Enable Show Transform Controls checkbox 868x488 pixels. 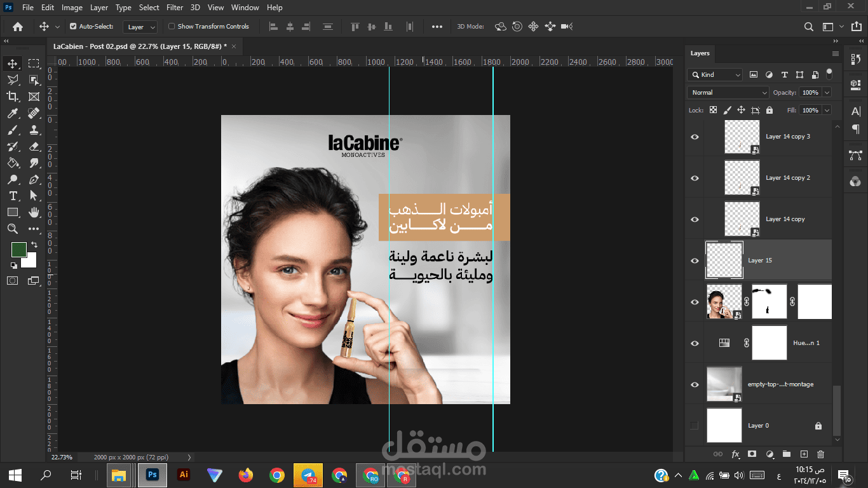click(x=172, y=27)
